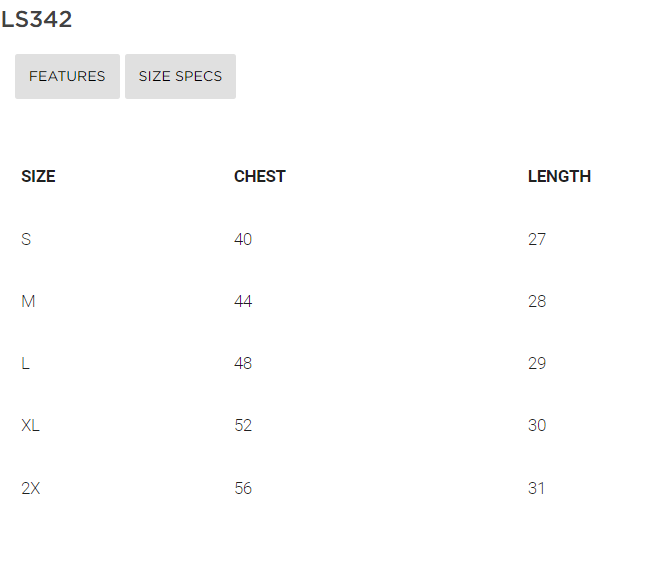Click the LS342 product heading
Image resolution: width=659 pixels, height=574 pixels.
pyautogui.click(x=37, y=19)
